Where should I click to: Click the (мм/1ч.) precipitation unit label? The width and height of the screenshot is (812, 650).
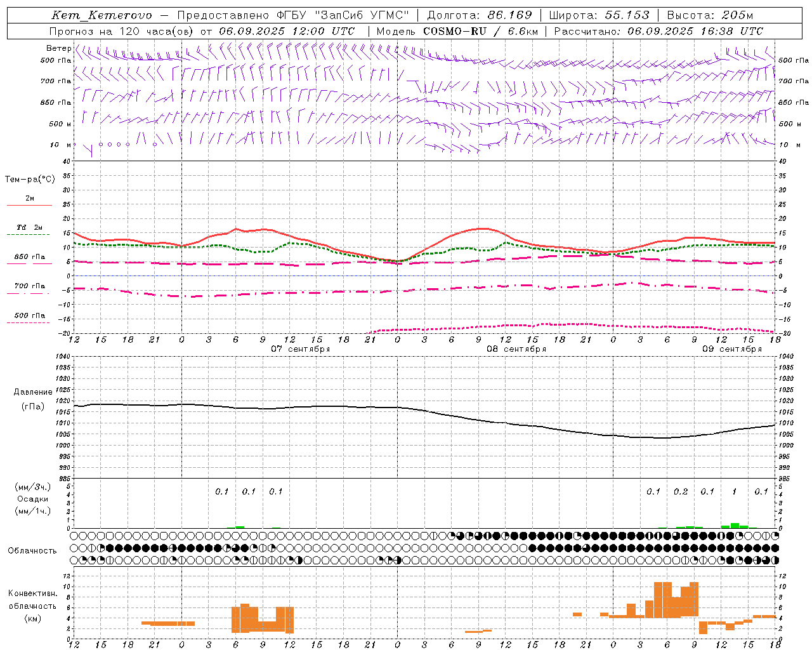(32, 511)
